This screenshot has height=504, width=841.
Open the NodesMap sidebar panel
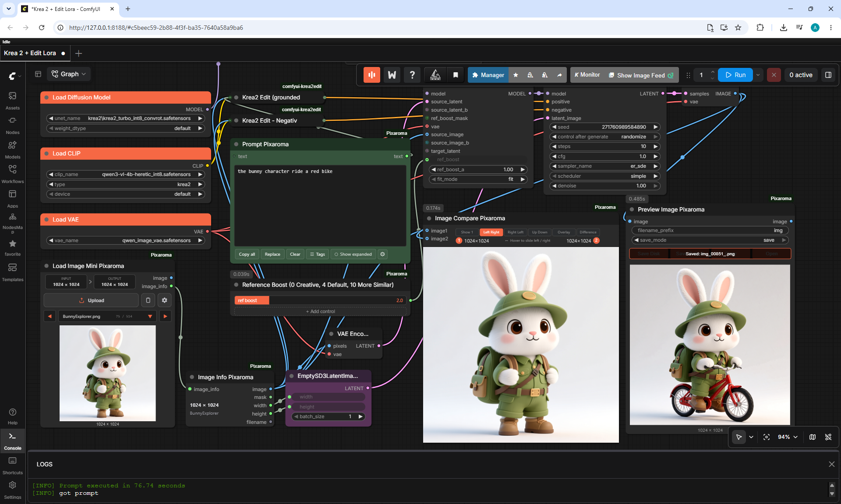(12, 222)
